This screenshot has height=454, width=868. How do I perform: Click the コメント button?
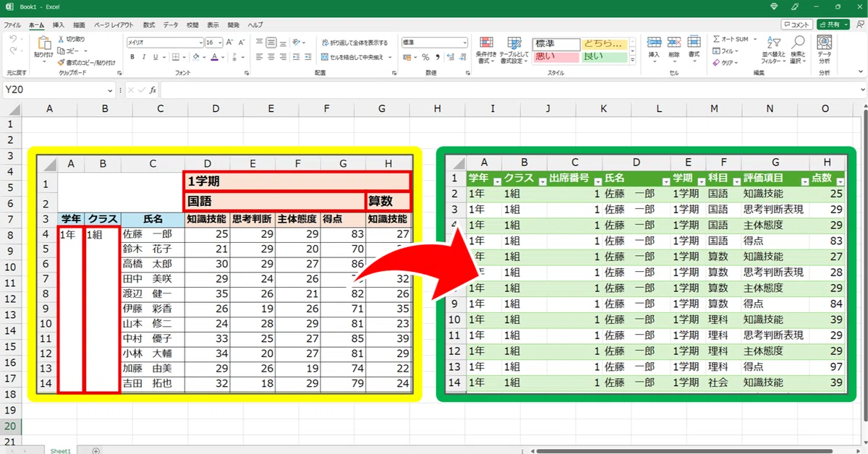pos(796,24)
